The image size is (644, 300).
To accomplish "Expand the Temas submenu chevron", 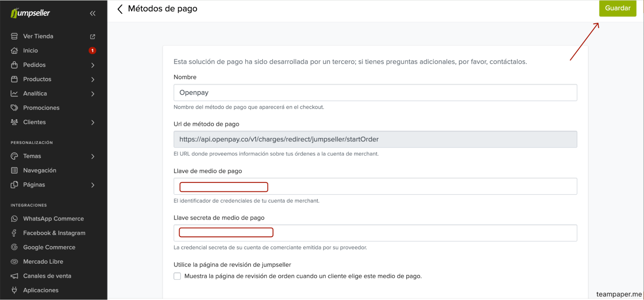I will tap(93, 156).
